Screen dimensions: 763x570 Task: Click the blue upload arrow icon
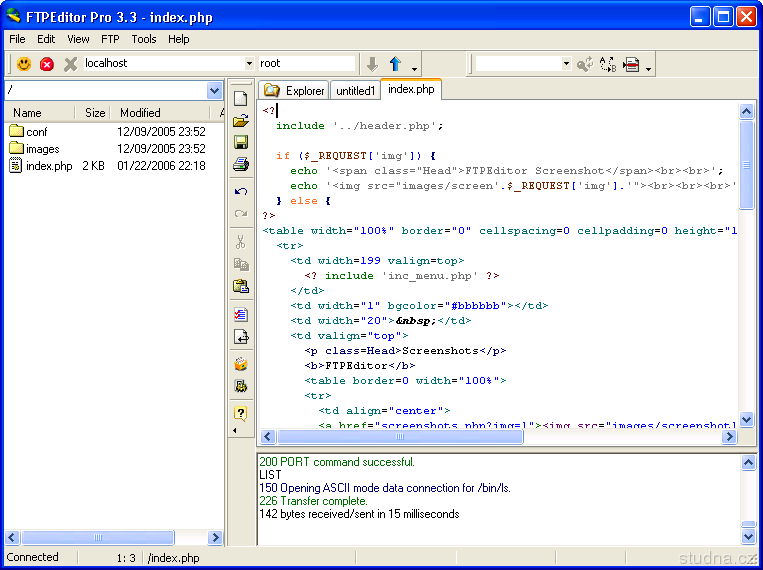(x=395, y=64)
